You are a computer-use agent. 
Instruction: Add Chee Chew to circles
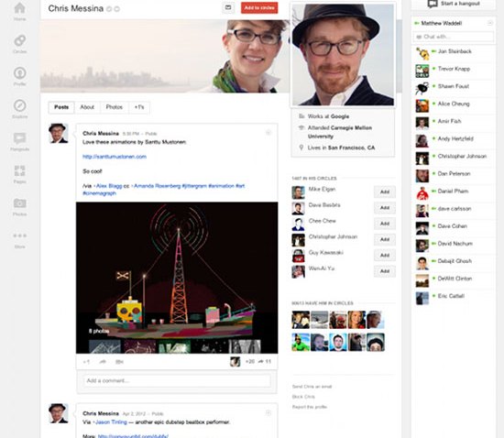(x=385, y=224)
